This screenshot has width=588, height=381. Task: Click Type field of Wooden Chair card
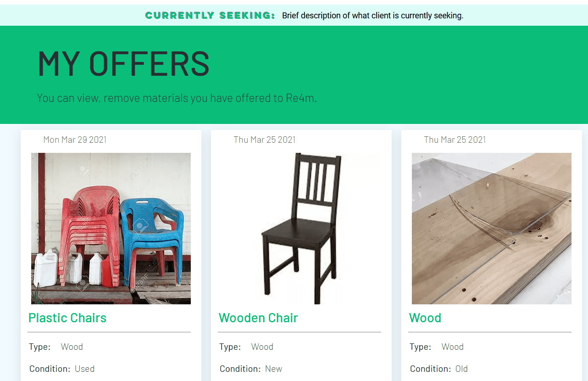(246, 347)
